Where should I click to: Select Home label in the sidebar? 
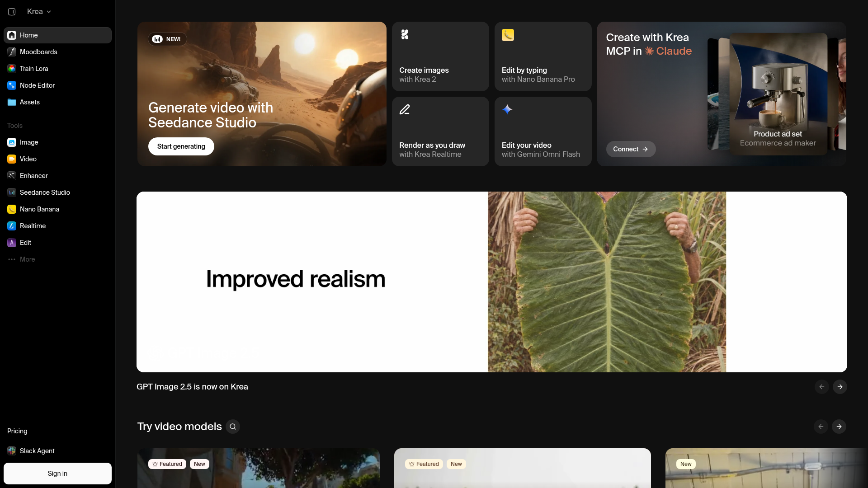tap(29, 35)
